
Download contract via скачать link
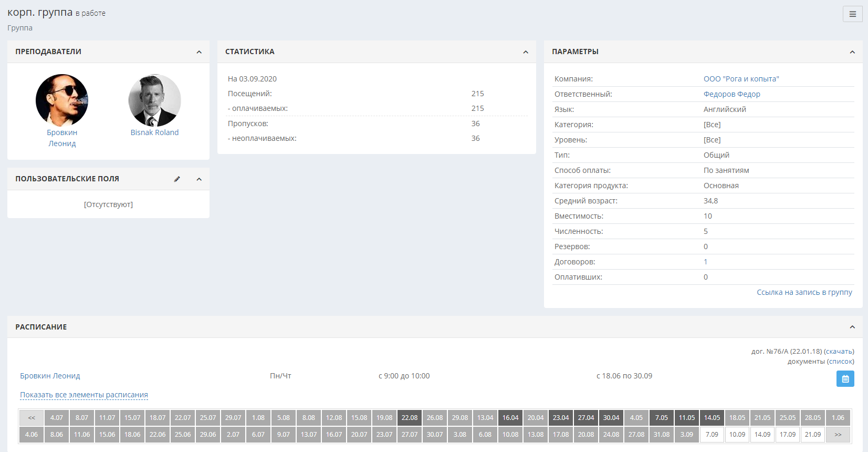pos(839,351)
